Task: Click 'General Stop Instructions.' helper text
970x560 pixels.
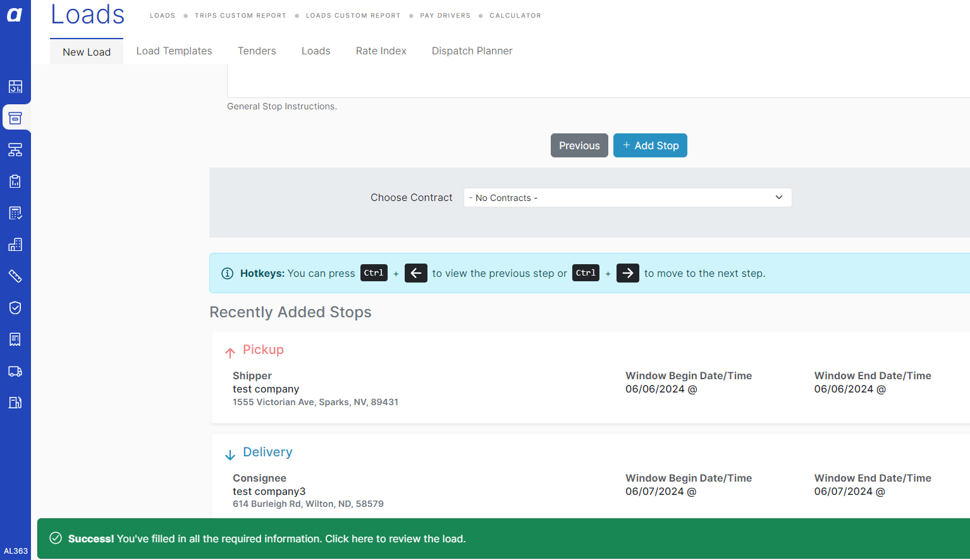Action: click(x=282, y=106)
